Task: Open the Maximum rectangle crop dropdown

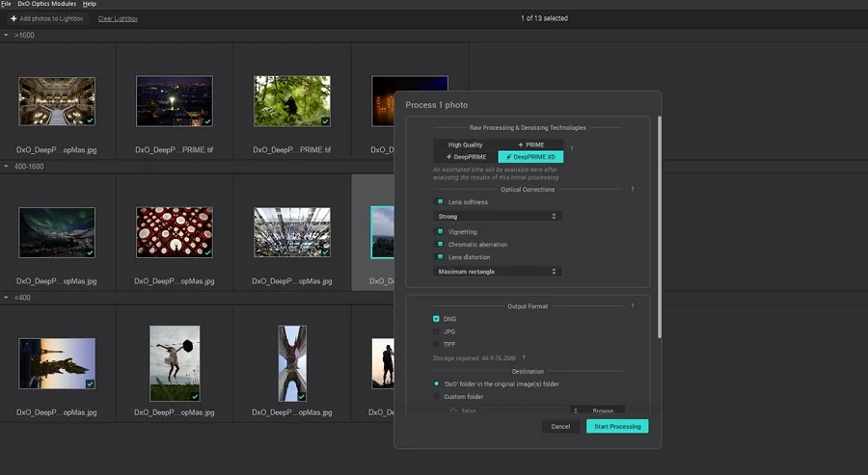Action: click(498, 272)
